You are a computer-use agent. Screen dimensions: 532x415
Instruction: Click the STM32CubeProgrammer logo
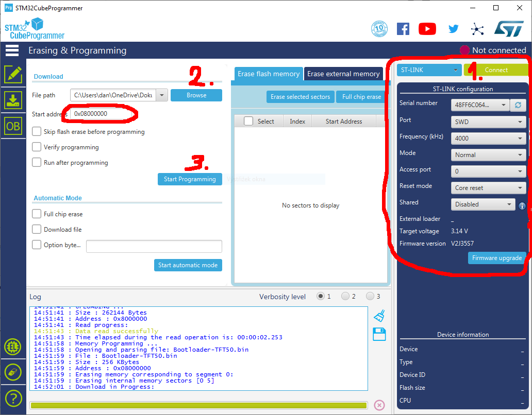pos(34,29)
